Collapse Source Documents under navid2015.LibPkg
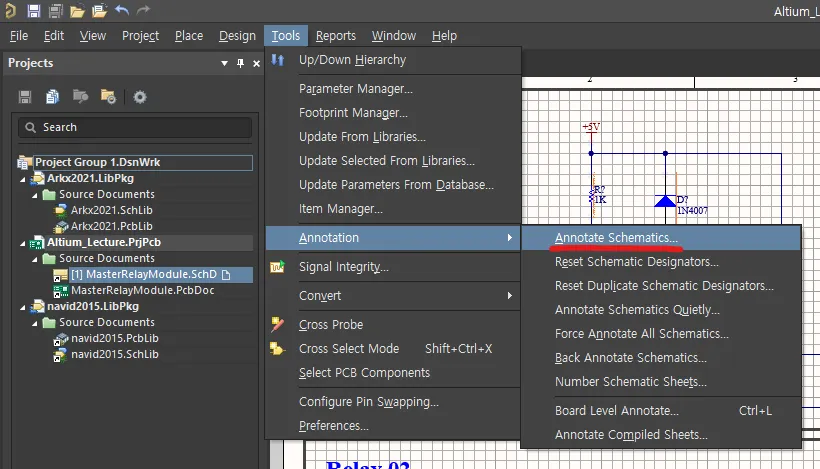 pos(35,323)
